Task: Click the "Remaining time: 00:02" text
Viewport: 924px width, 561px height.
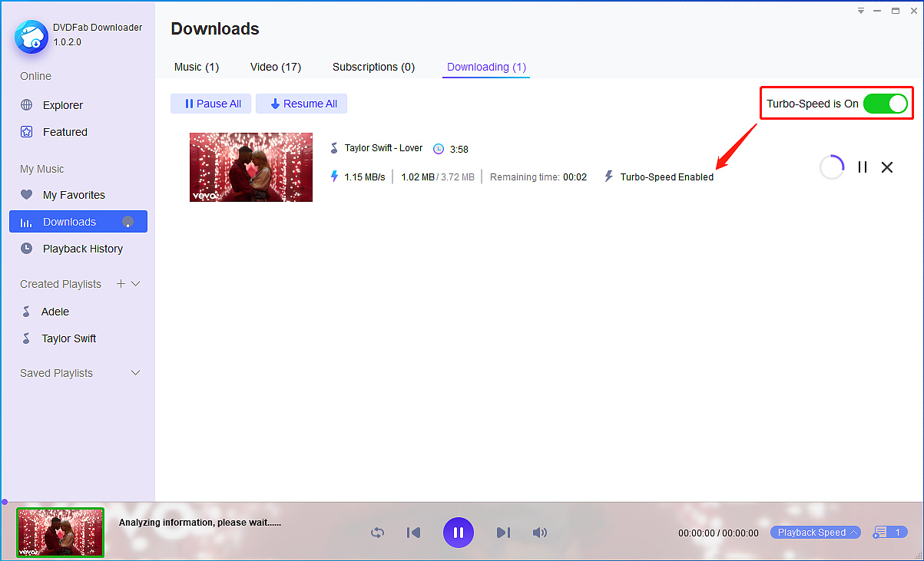Action: pos(538,177)
